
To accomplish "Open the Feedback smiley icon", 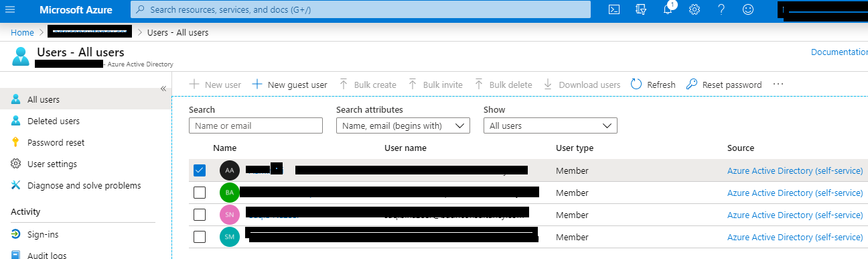I will point(748,9).
